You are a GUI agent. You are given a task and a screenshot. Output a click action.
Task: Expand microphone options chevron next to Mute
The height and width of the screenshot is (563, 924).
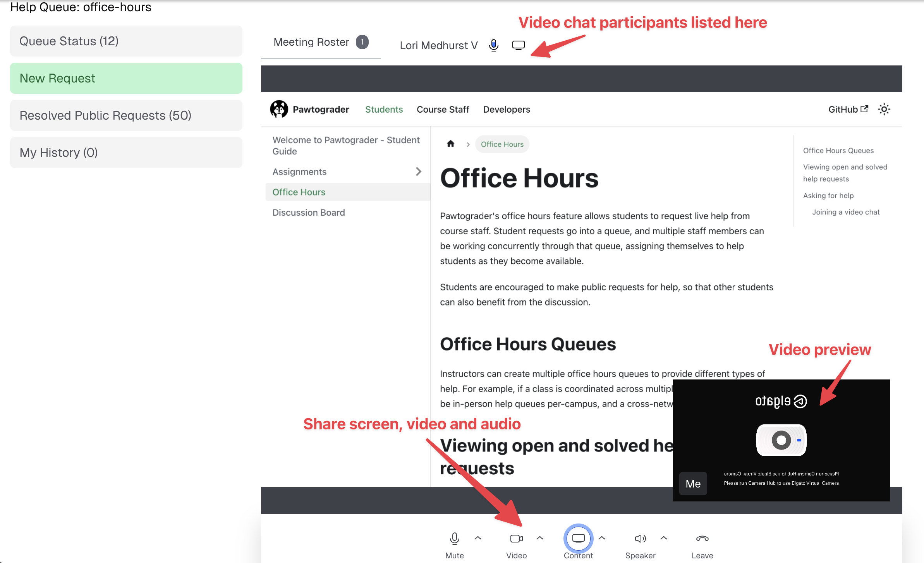point(478,538)
